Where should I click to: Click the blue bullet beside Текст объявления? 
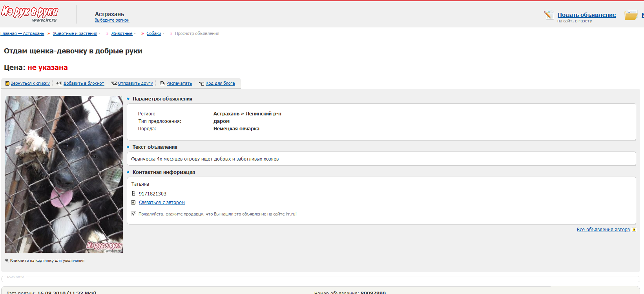point(128,147)
